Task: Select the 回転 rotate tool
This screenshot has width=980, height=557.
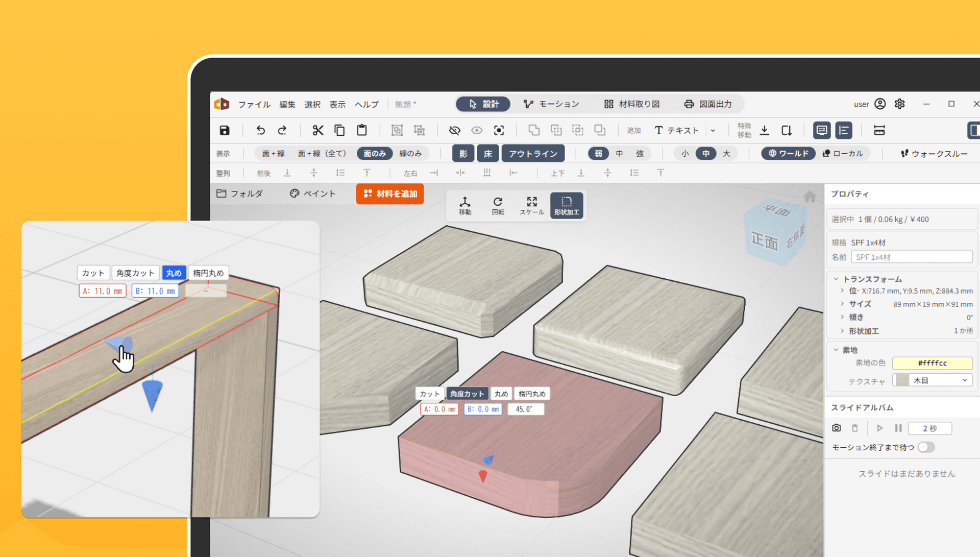Action: [x=498, y=205]
